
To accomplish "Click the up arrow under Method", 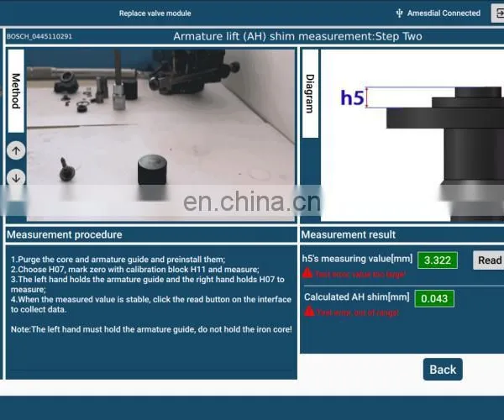I will [16, 150].
